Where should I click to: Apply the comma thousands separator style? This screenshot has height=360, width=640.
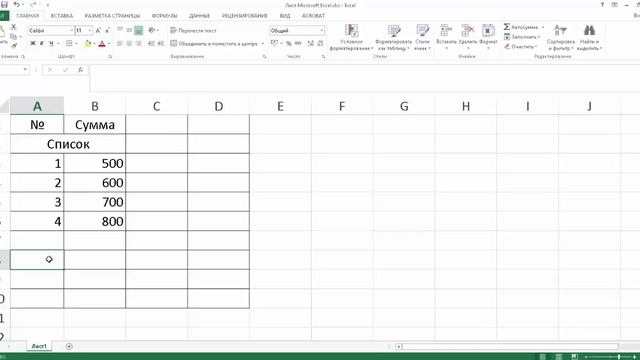[x=298, y=43]
